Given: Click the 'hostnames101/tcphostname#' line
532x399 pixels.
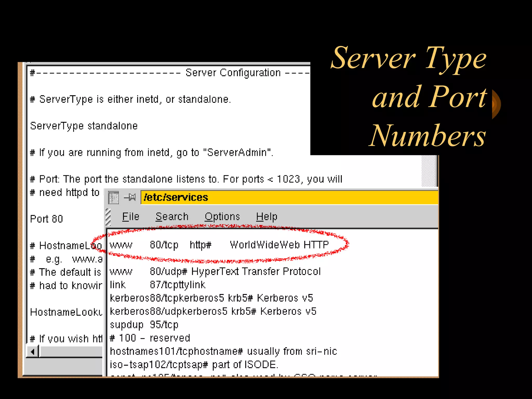Looking at the screenshot, I should [223, 351].
